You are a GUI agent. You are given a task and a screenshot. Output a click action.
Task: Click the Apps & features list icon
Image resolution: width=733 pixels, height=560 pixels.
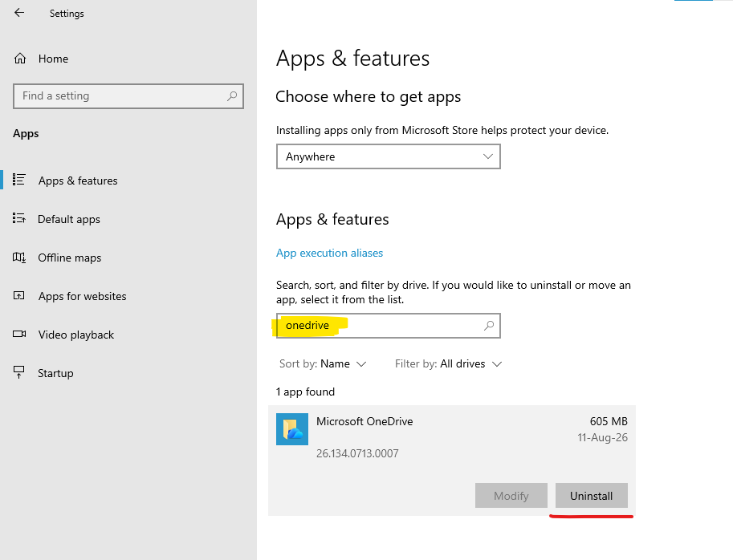pos(18,180)
